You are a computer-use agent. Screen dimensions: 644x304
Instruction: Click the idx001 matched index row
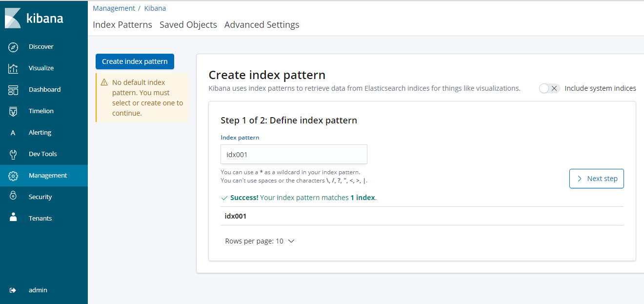point(422,216)
